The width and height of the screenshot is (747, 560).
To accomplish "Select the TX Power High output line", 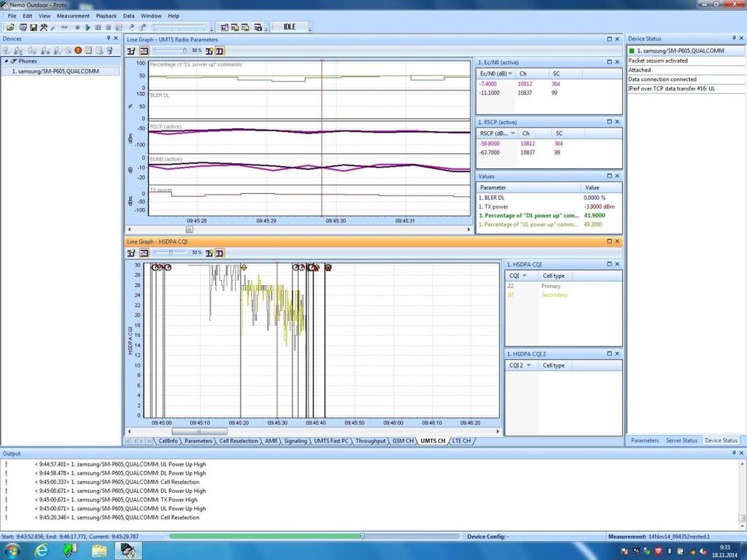I will pos(116,500).
